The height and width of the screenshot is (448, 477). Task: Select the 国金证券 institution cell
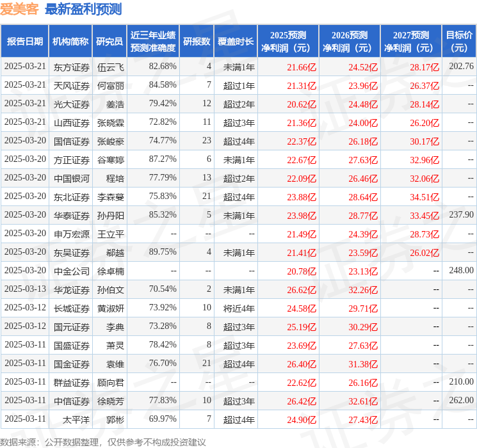tap(72, 364)
